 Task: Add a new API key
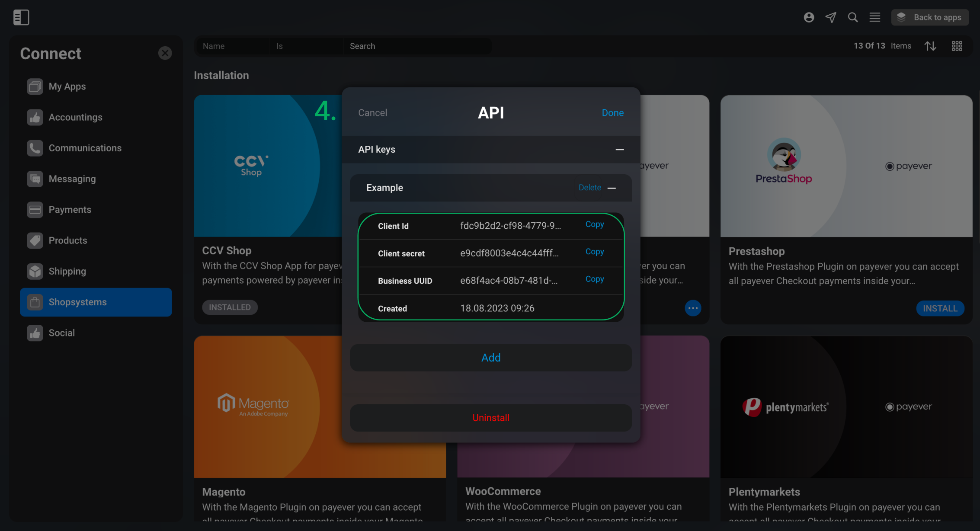tap(491, 358)
